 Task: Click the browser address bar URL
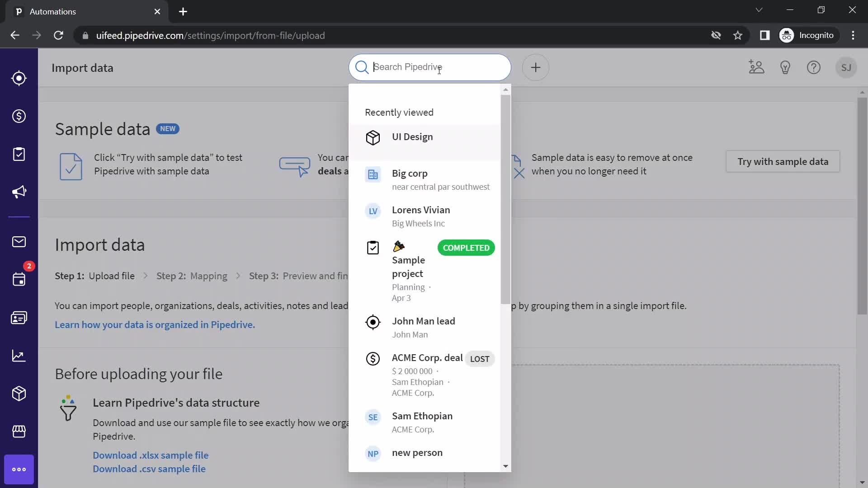(210, 35)
